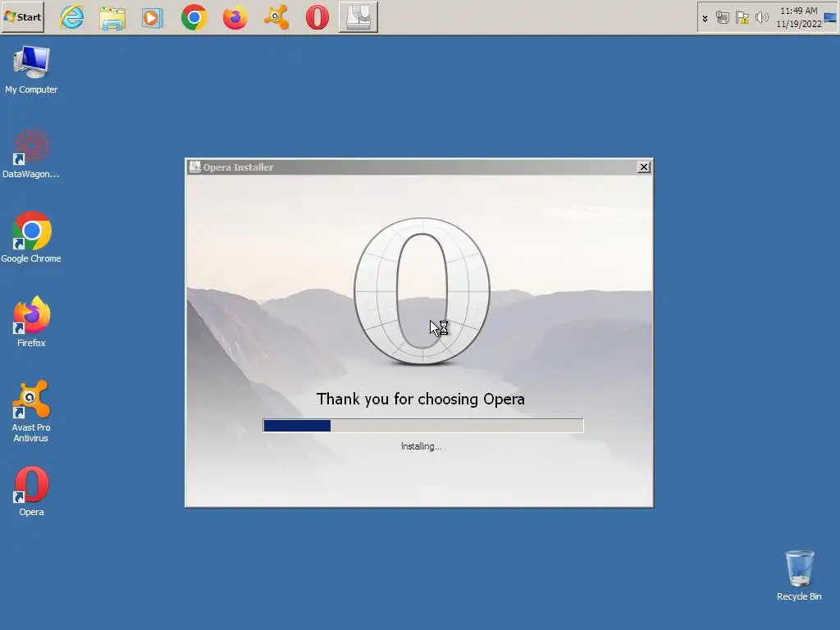Open the Start menu
840x630 pixels.
click(23, 17)
